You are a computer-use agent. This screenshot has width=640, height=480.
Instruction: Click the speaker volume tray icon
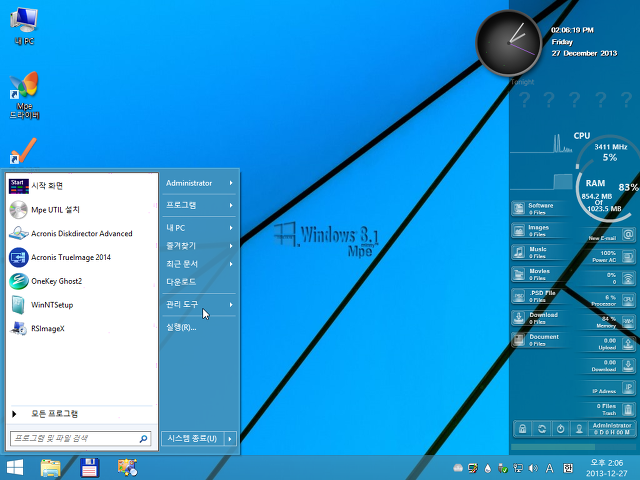coord(533,468)
